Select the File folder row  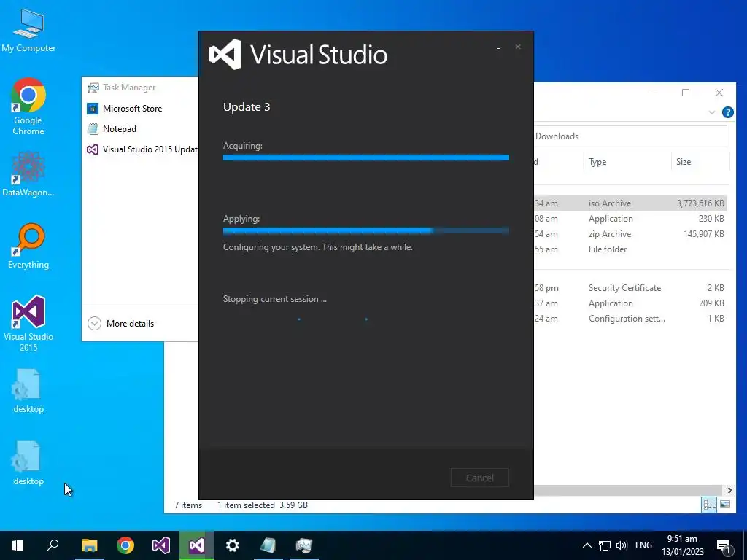(630, 249)
